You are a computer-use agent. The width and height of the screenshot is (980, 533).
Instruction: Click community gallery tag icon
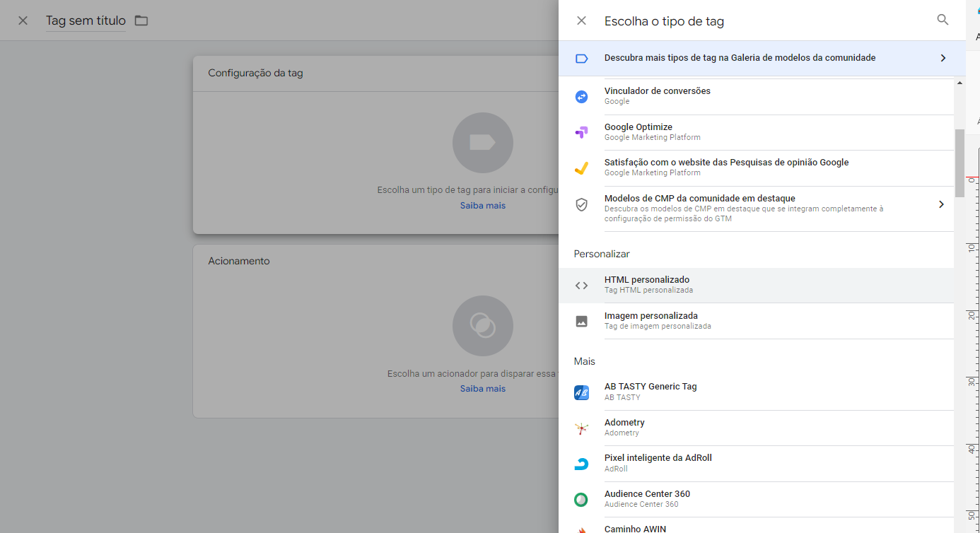click(581, 58)
